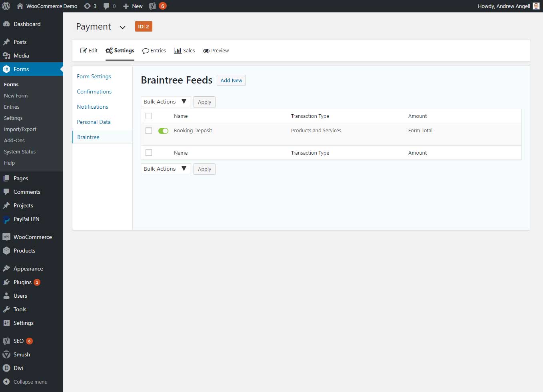Open Confirmations settings section
543x392 pixels.
click(x=94, y=92)
